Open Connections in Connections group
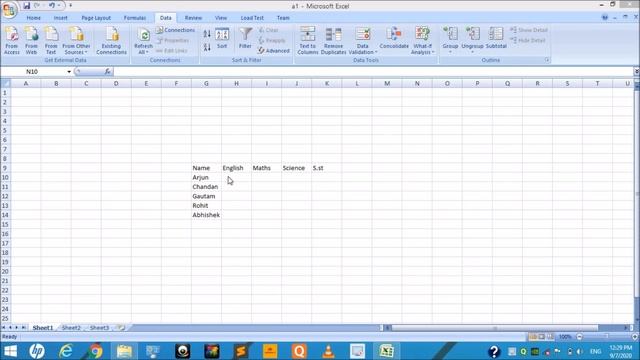 [x=176, y=30]
